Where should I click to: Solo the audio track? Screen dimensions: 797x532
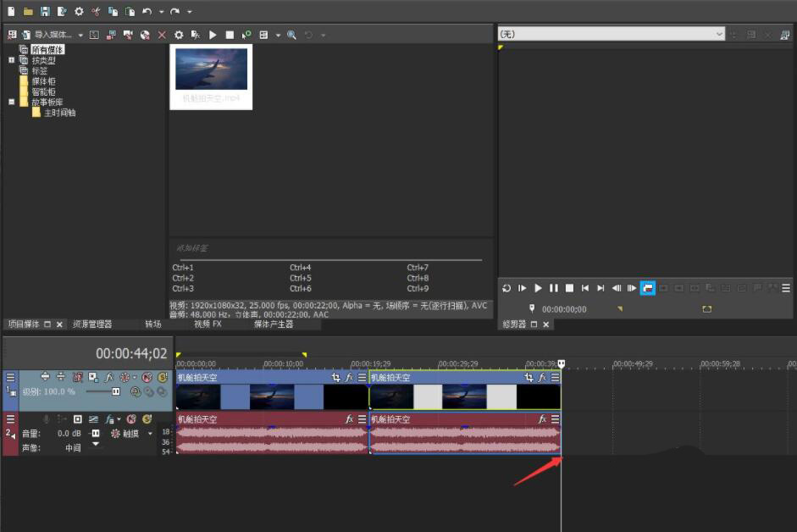click(x=147, y=419)
